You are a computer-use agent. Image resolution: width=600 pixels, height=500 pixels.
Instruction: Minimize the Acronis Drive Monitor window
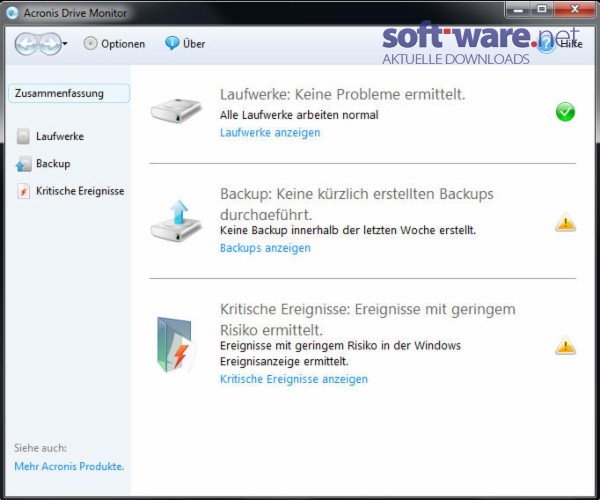tap(518, 9)
